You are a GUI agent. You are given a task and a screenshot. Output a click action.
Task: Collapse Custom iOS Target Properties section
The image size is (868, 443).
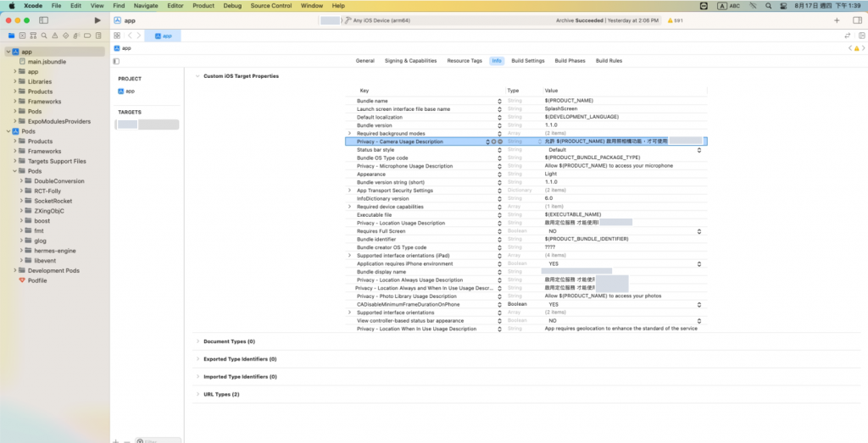[198, 75]
